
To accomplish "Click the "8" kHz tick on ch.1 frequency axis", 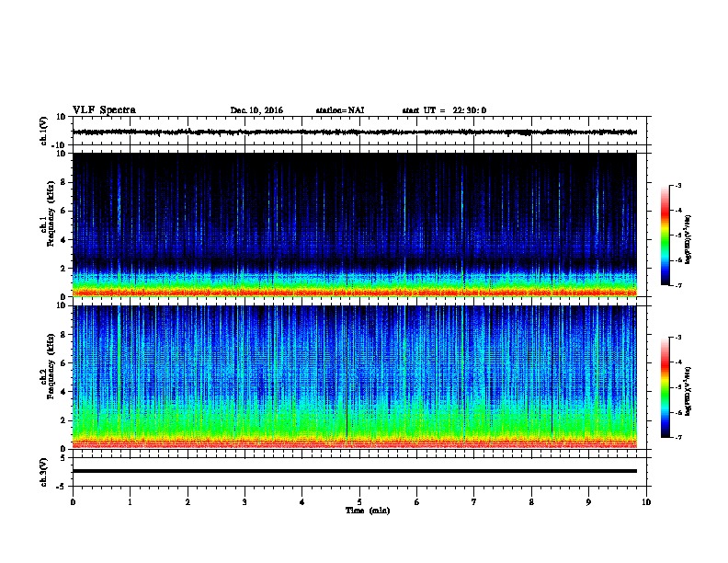I will coord(63,182).
